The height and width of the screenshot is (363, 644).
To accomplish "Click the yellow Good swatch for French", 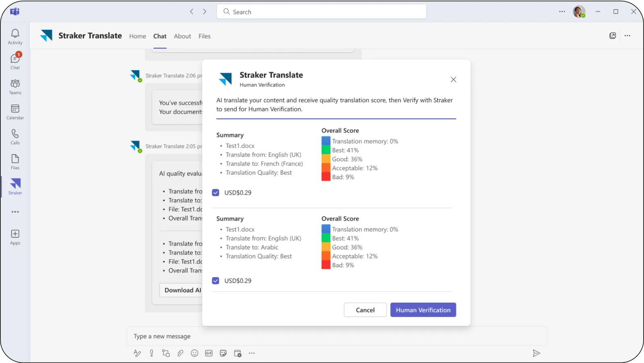I will pos(326,159).
